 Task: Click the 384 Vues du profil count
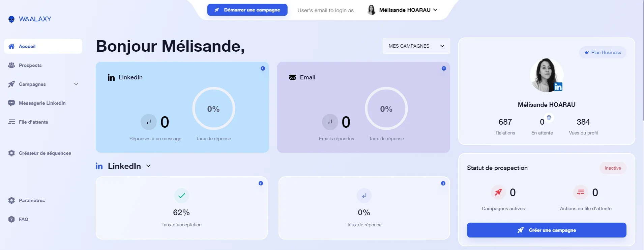click(583, 122)
